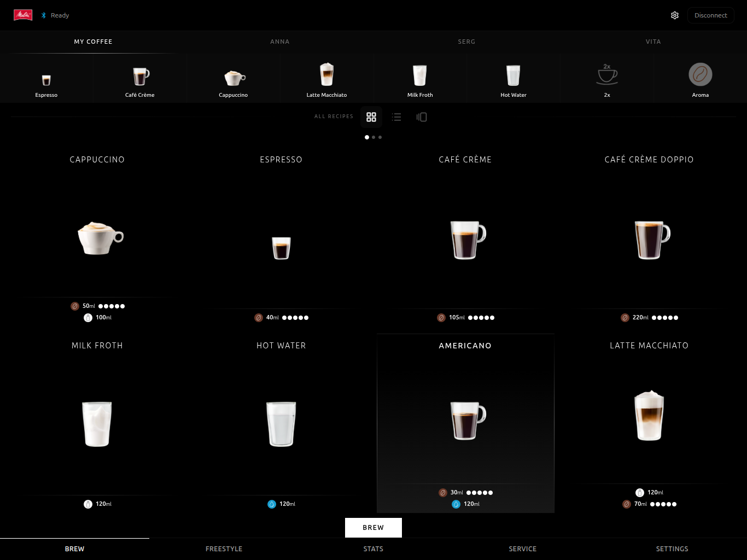747x560 pixels.
Task: Select the Espresso recipe glass image
Action: pyautogui.click(x=282, y=248)
